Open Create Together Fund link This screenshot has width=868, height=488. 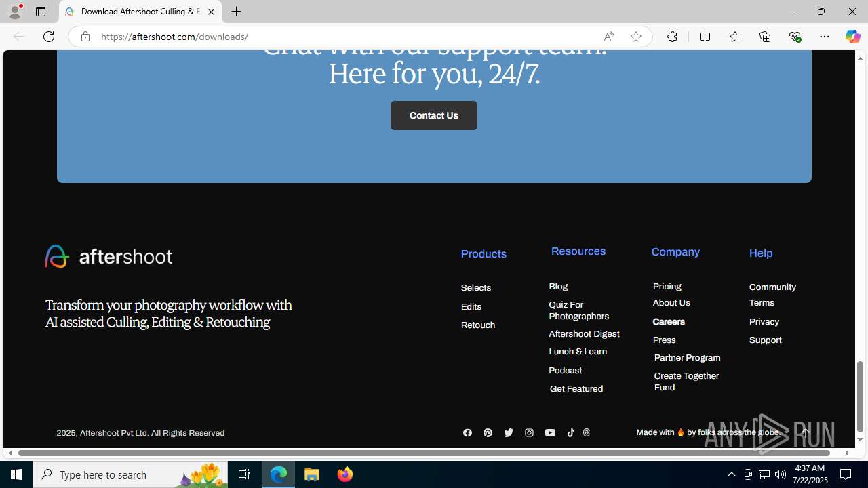(x=686, y=382)
